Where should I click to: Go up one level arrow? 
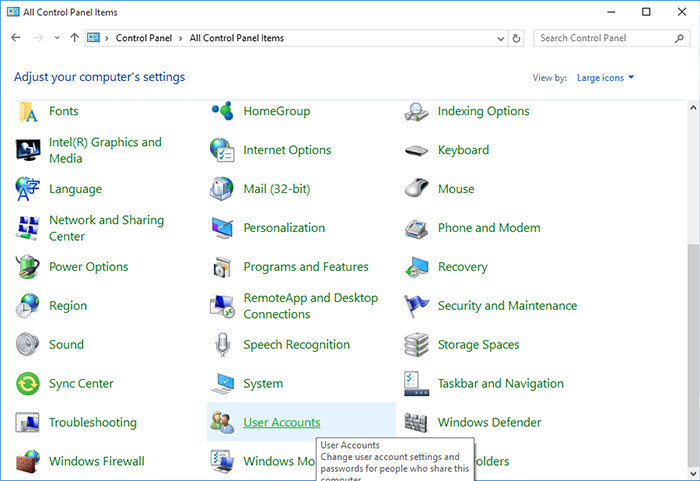click(x=75, y=38)
